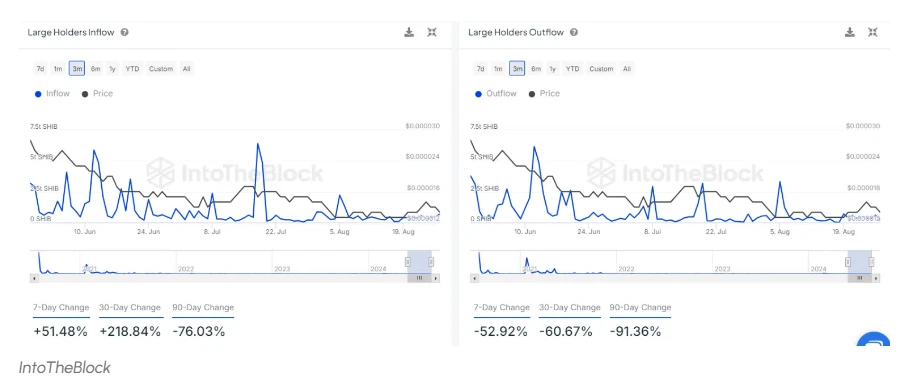The image size is (902, 388).
Task: Download the Large Holders Inflow chart
Action: pyautogui.click(x=409, y=32)
